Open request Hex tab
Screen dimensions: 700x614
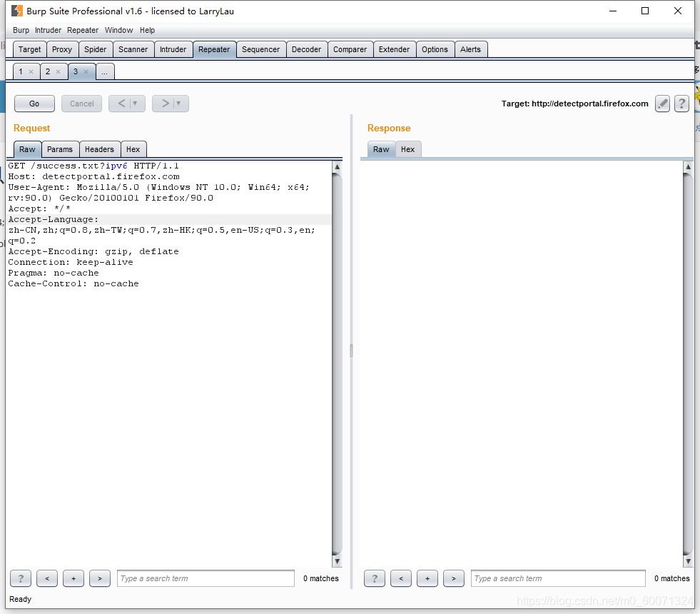tap(133, 150)
